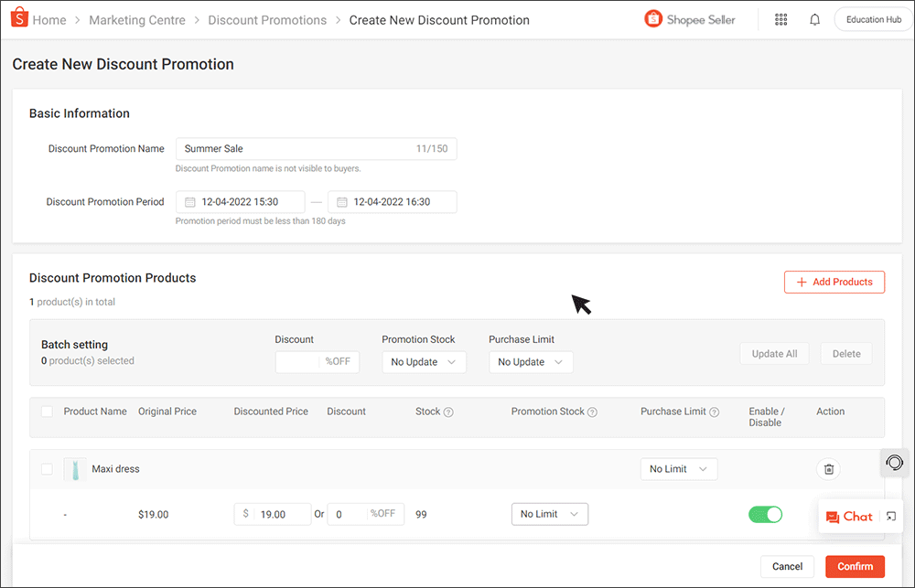Navigate to Marketing Centre breadcrumb

coord(137,19)
